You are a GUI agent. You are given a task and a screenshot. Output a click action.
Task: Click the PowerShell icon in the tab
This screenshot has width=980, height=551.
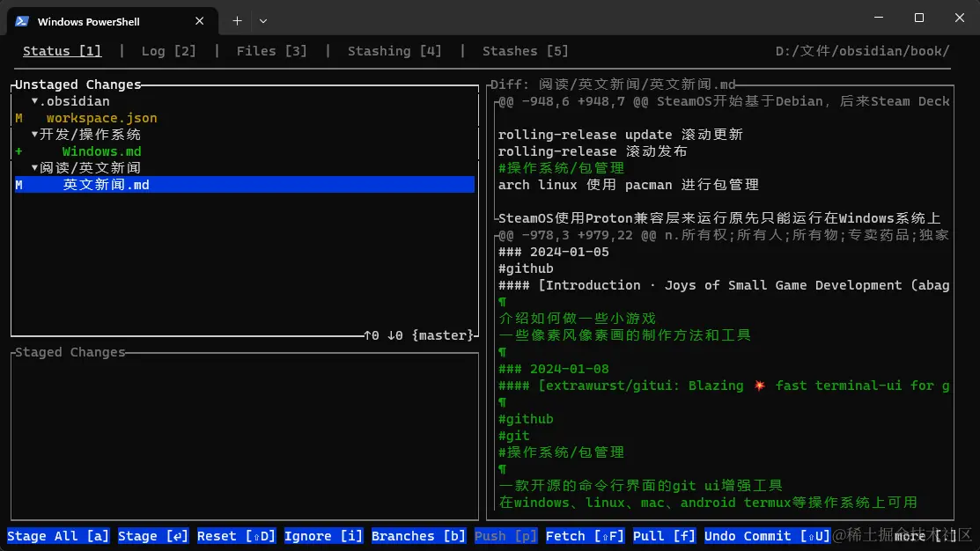[x=22, y=21]
